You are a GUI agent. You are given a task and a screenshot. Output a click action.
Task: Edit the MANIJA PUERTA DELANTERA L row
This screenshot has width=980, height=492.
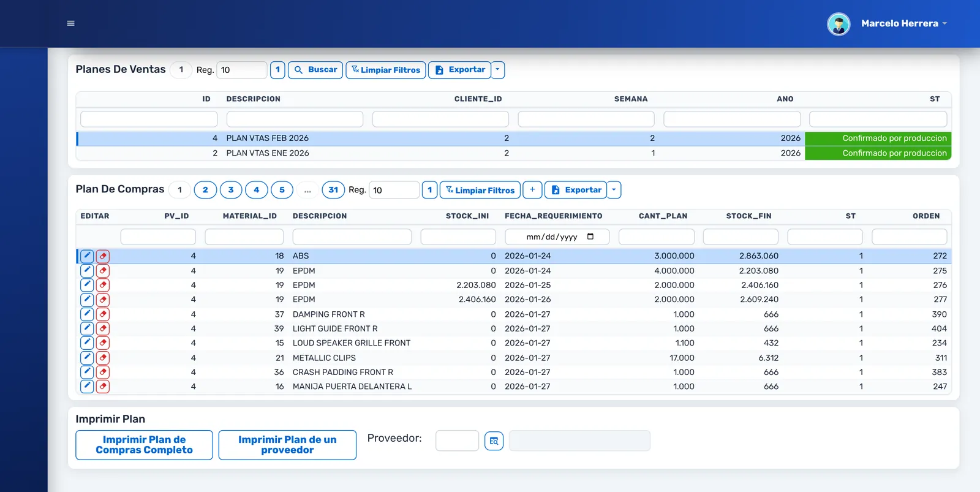(87, 387)
